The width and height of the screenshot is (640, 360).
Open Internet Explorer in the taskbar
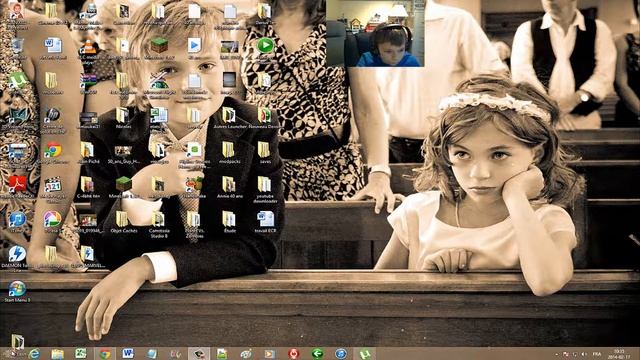click(x=35, y=354)
